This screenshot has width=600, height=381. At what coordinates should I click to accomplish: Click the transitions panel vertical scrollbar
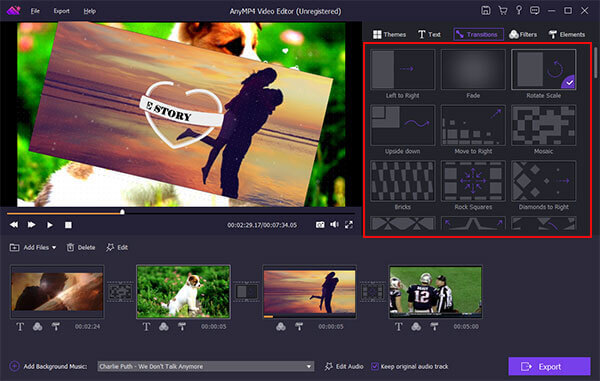[x=595, y=63]
